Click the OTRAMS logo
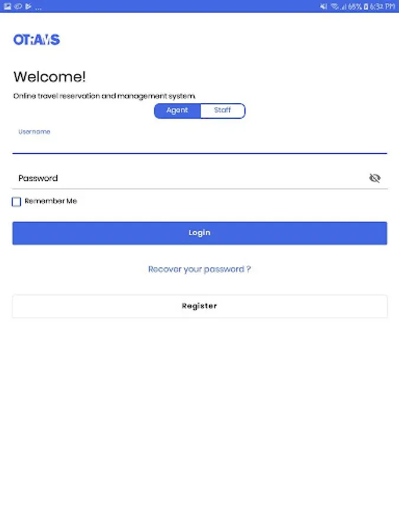This screenshot has width=399, height=532. (37, 40)
